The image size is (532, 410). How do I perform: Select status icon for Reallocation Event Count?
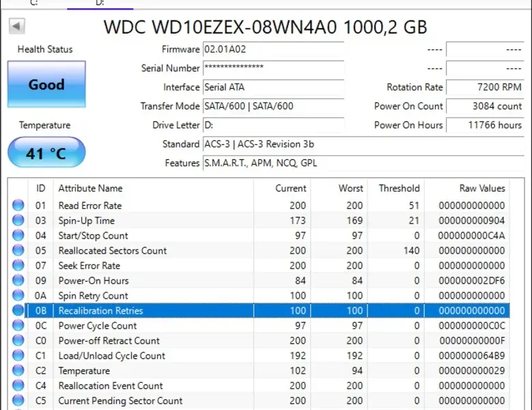(x=18, y=385)
